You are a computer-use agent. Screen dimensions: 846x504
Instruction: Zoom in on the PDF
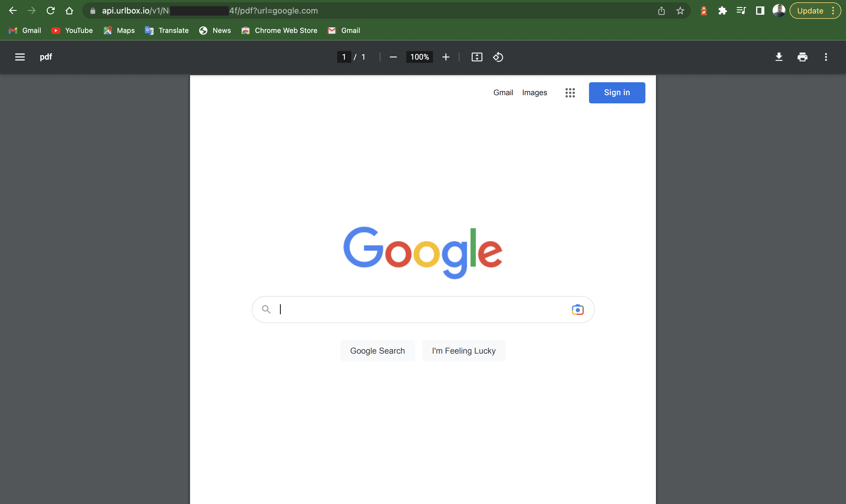[446, 57]
